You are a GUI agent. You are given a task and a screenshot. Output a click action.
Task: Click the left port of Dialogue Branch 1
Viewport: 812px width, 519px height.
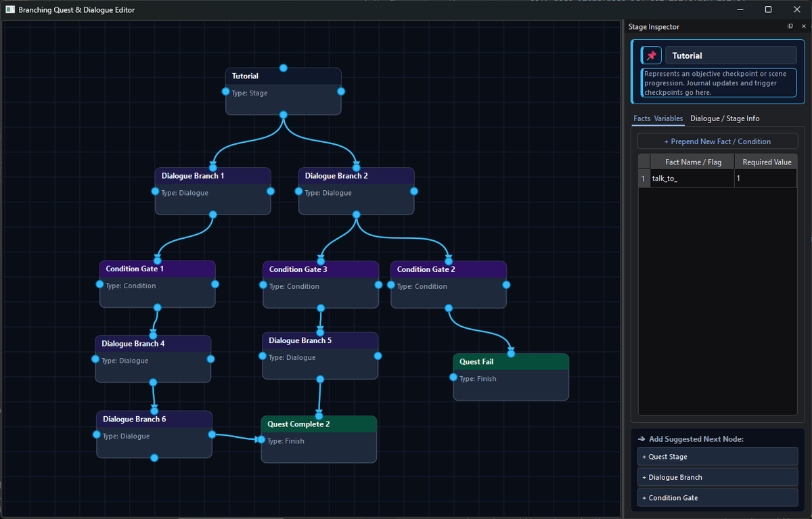[x=156, y=191]
